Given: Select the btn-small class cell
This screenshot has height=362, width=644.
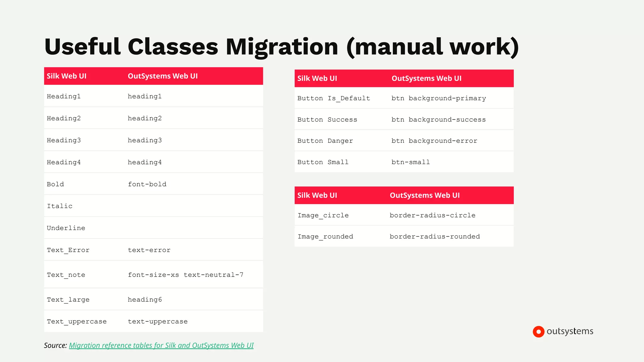Looking at the screenshot, I should 410,162.
